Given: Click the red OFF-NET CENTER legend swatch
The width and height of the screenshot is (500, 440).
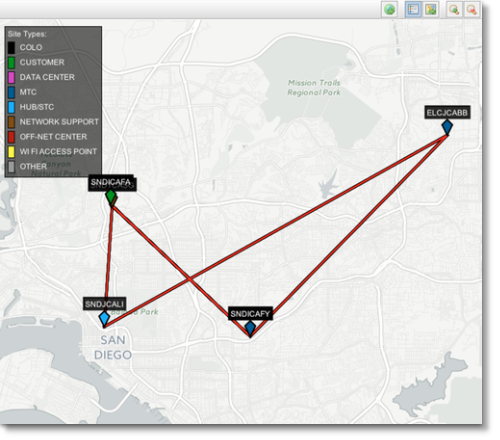Looking at the screenshot, I should coord(11,137).
